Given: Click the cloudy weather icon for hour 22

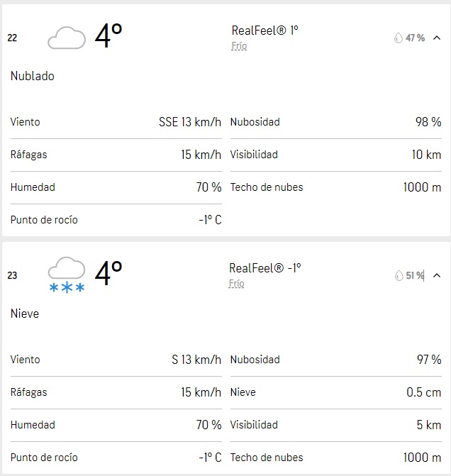Looking at the screenshot, I should click(x=67, y=38).
